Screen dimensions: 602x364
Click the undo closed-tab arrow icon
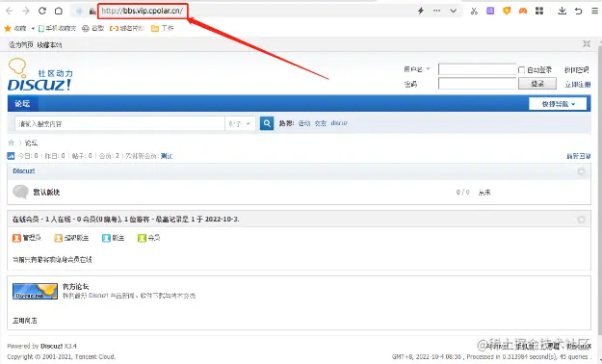pyautogui.click(x=578, y=11)
